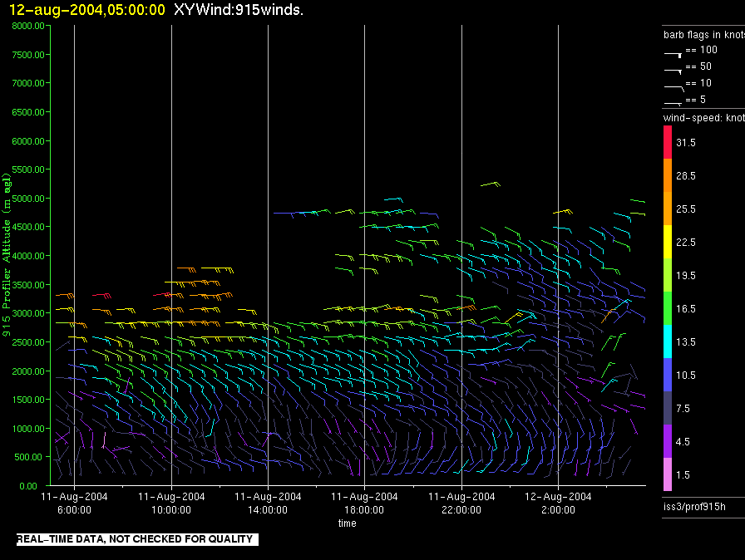Viewport: 745px width, 560px height.
Task: Select the dark orange 28.5 knots swatch
Action: coord(668,175)
